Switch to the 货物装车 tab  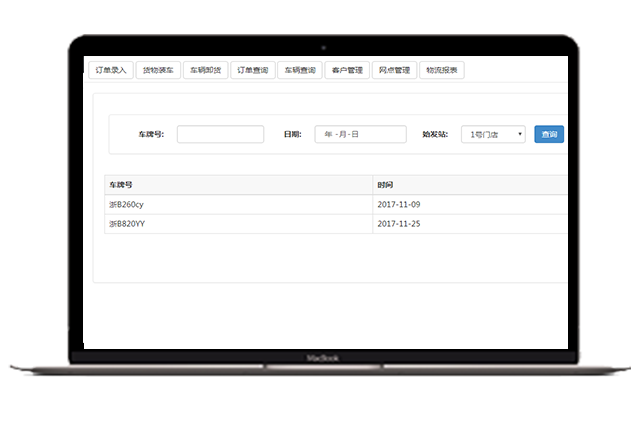click(x=158, y=71)
